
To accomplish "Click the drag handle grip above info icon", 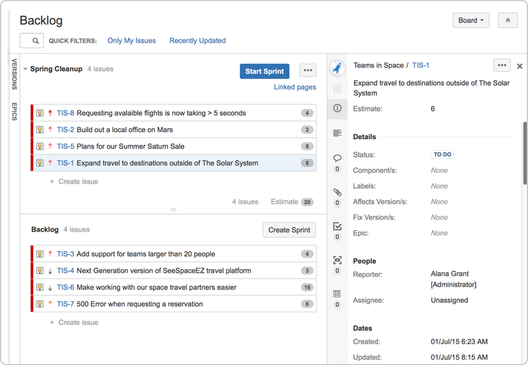I will click(337, 89).
